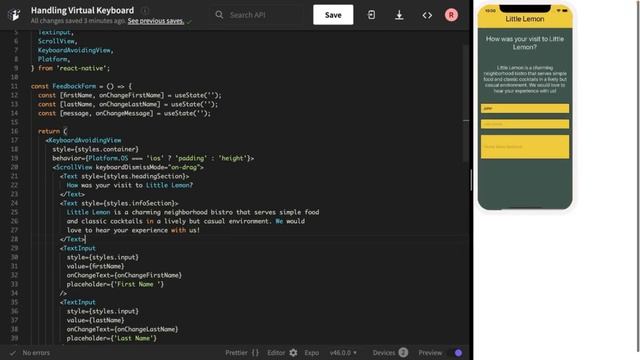
Task: Open Editor settings gear icon
Action: tap(293, 353)
